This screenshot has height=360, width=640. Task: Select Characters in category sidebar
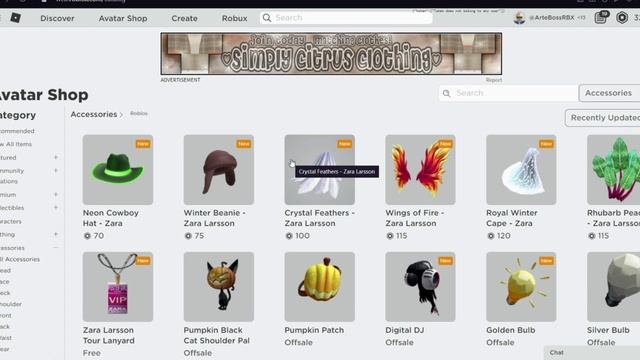coord(11,221)
